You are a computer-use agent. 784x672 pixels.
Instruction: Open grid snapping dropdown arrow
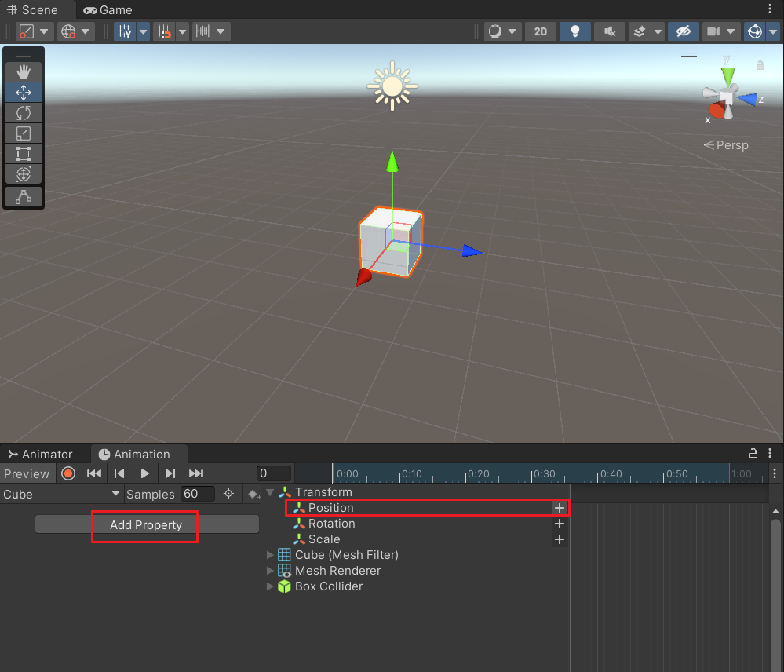pos(183,31)
